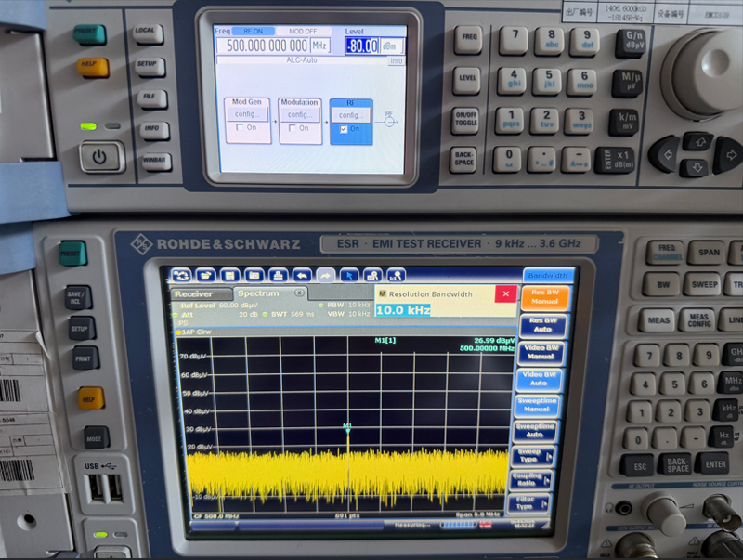Viewport: 743px width, 560px height.
Task: Switch to the Spectrum tab
Action: [x=269, y=293]
